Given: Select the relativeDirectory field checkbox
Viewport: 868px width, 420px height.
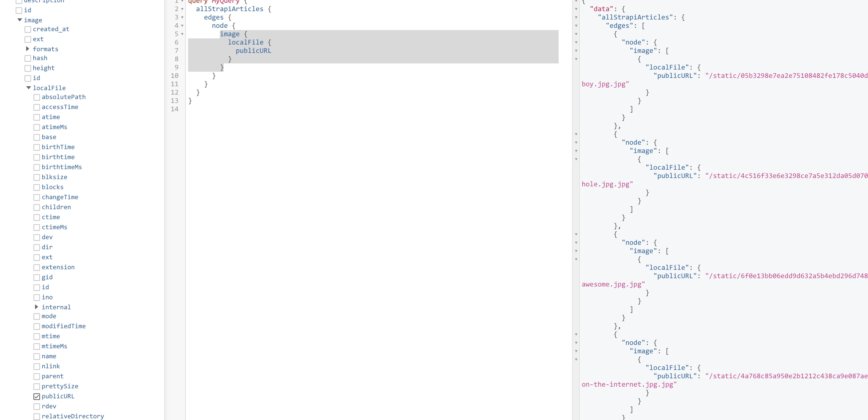Looking at the screenshot, I should 37,417.
